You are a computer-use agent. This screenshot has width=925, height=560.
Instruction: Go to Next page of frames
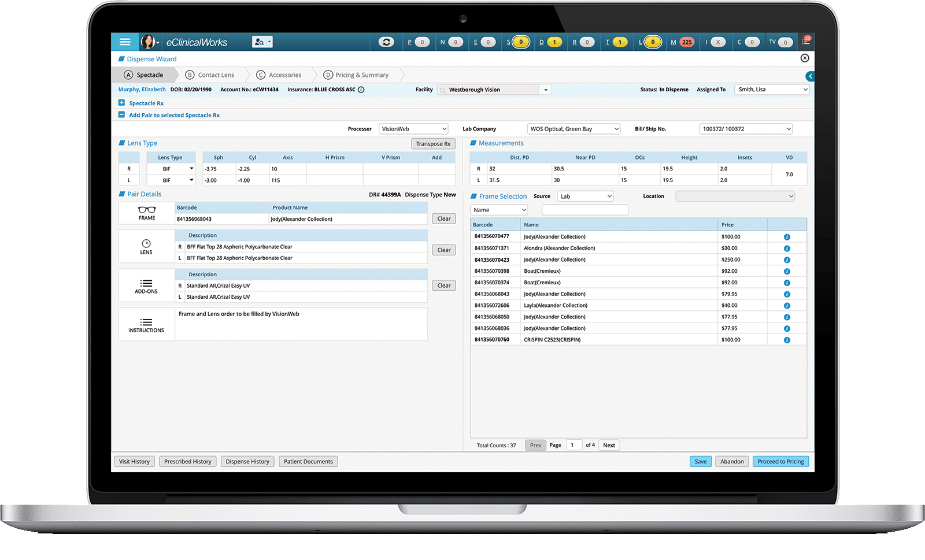tap(609, 445)
